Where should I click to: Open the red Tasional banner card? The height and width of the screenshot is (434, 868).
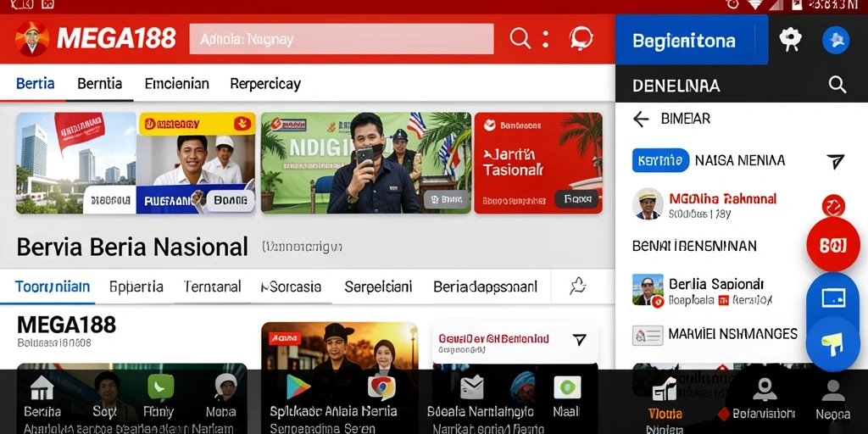click(x=538, y=164)
